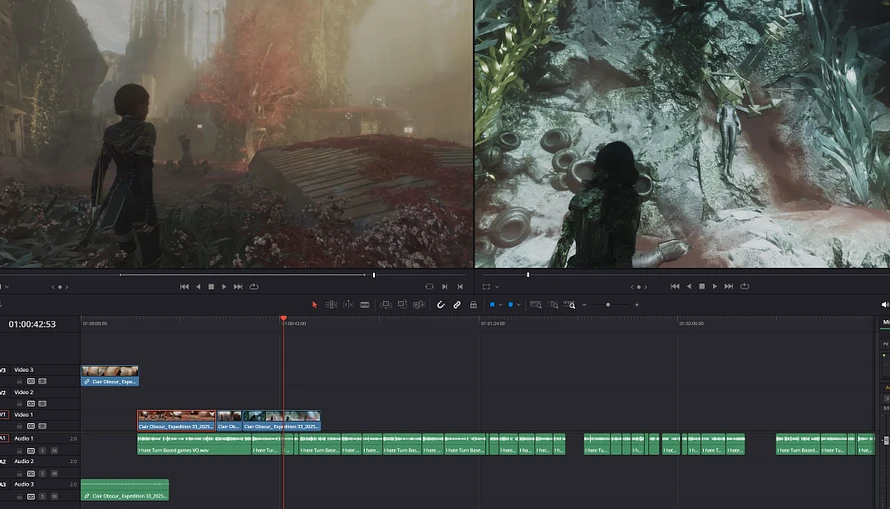Click the Overwrite Clip toolbar icon
The height and width of the screenshot is (509, 890).
click(x=402, y=305)
